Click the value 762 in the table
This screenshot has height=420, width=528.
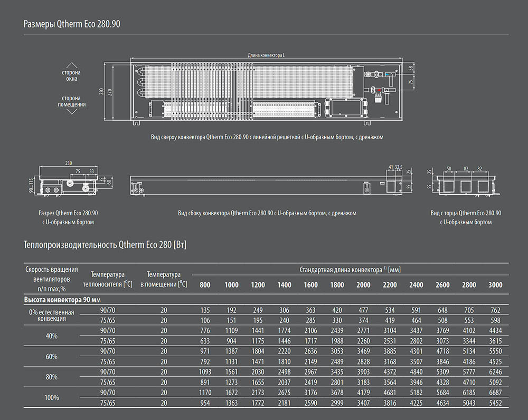coord(495,310)
